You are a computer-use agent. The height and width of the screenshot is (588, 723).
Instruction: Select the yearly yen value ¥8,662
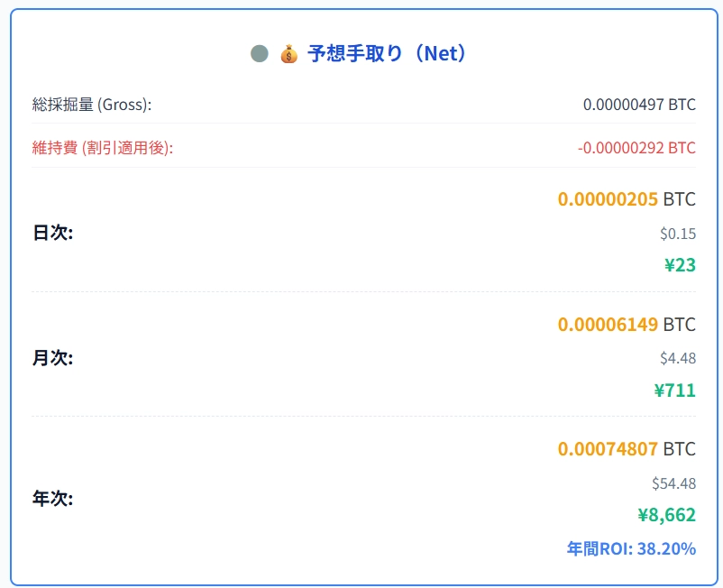click(x=667, y=515)
